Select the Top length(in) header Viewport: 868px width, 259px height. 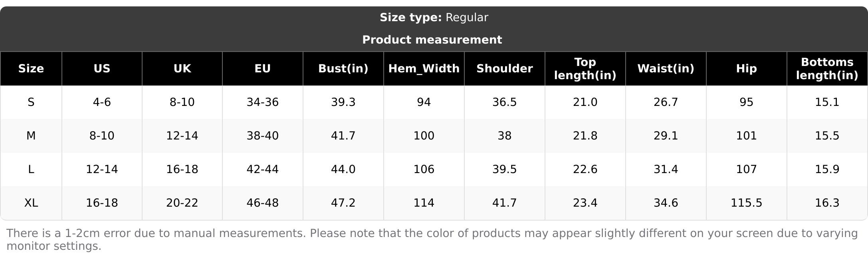click(585, 69)
